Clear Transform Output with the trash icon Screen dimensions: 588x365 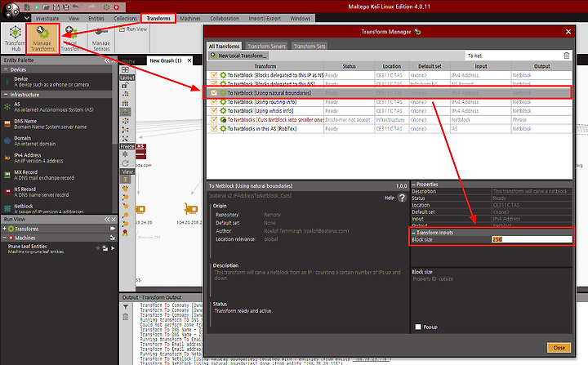[x=125, y=317]
